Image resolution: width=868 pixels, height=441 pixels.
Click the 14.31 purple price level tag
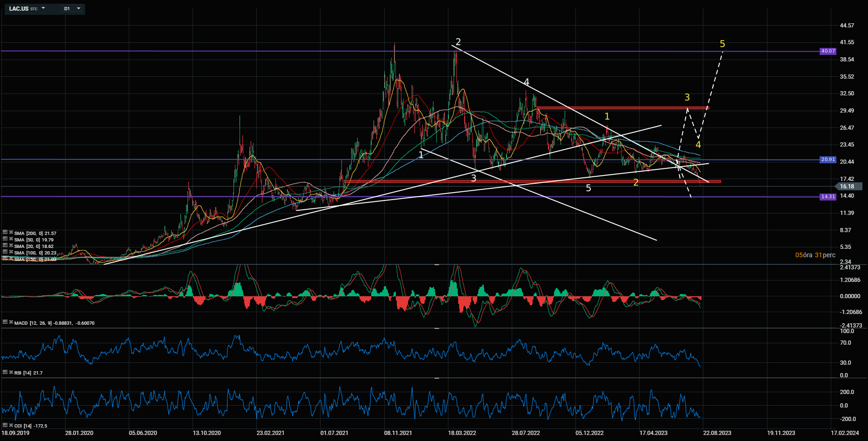coord(828,197)
